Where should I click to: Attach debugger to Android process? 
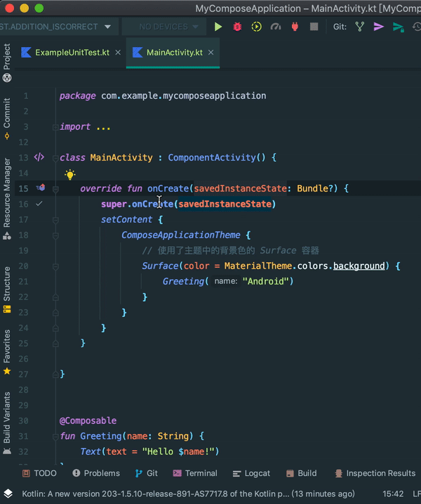(x=295, y=27)
